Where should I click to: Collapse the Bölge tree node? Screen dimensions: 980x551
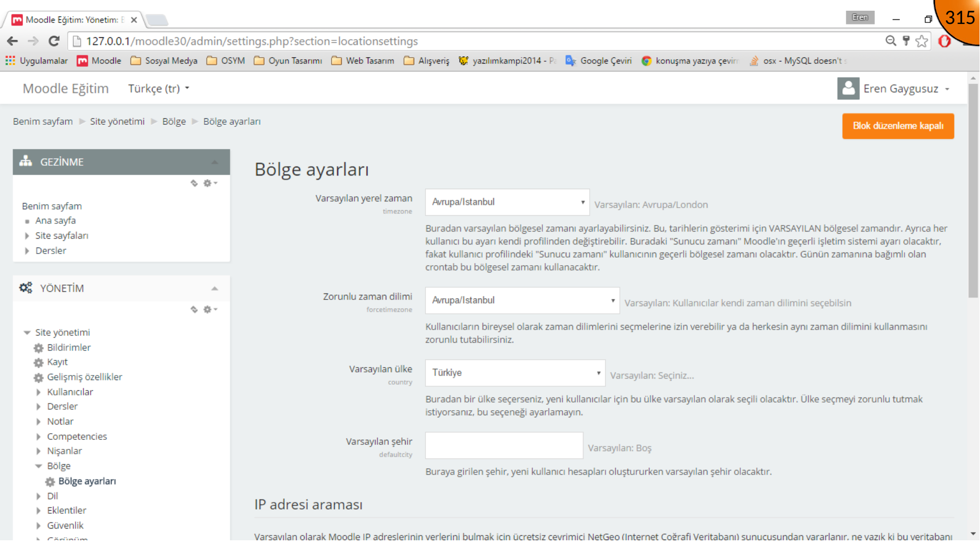39,466
